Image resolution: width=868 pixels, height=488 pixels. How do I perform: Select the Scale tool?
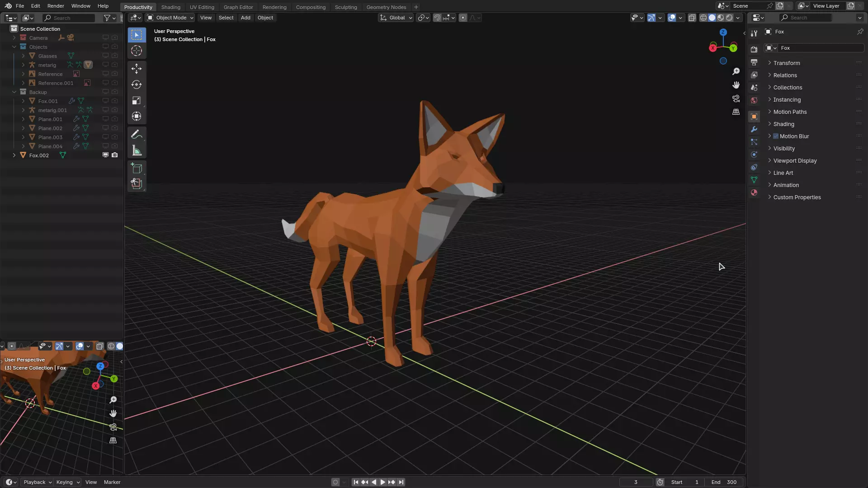137,100
